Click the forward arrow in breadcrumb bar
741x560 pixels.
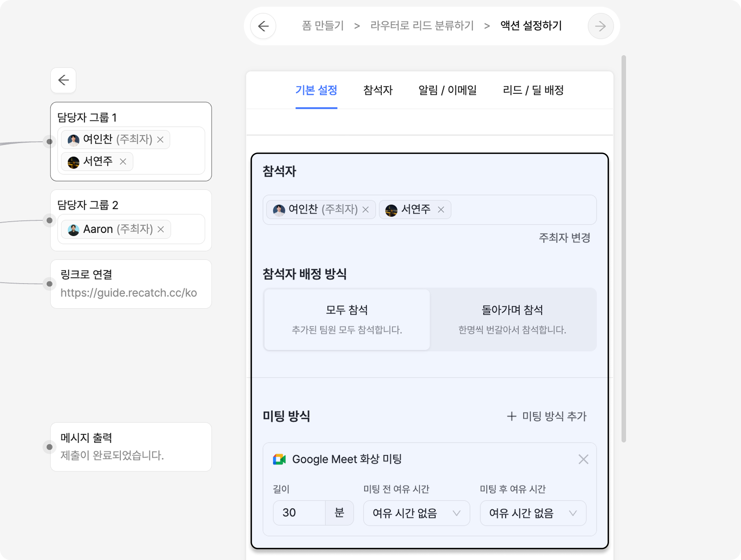[600, 26]
